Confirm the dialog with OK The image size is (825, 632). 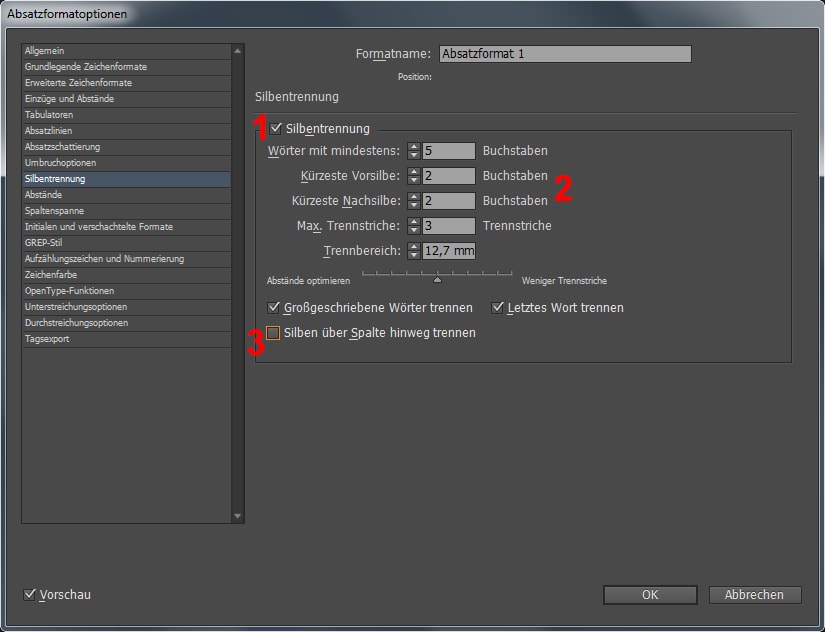(650, 595)
